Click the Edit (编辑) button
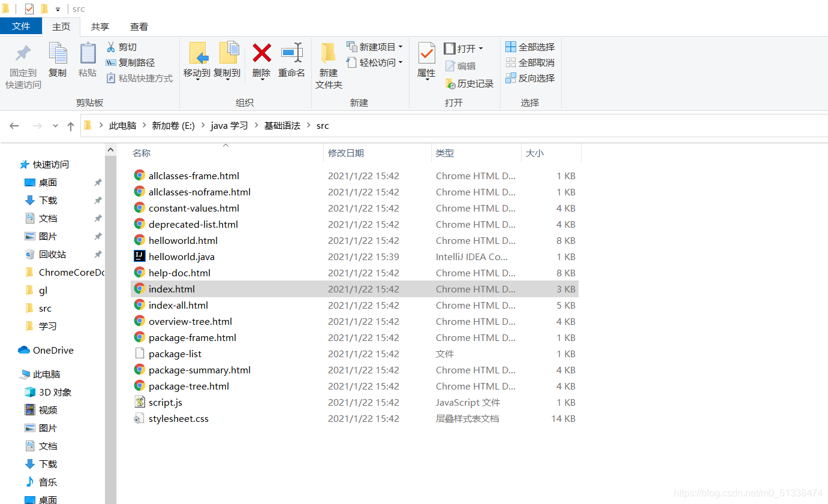The image size is (828, 504). 460,66
